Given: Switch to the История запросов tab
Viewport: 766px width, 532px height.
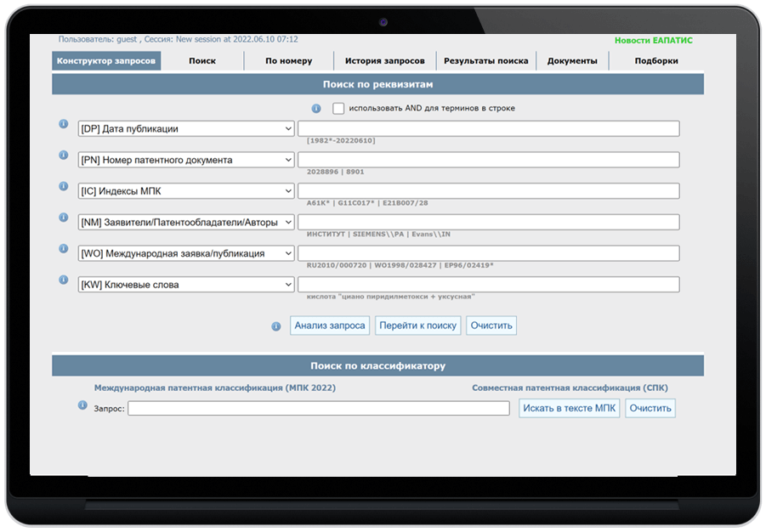Looking at the screenshot, I should pos(384,61).
